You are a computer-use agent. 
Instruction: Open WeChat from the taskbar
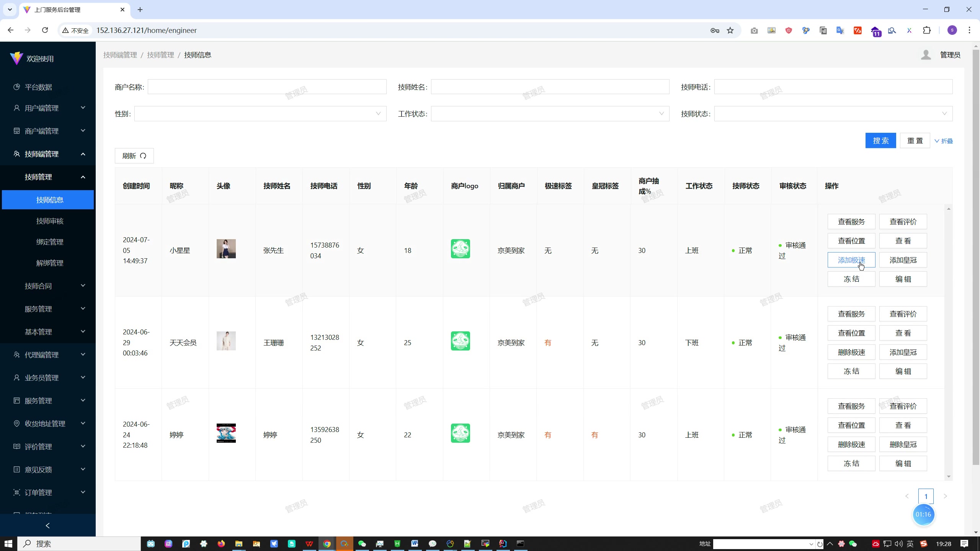362,543
